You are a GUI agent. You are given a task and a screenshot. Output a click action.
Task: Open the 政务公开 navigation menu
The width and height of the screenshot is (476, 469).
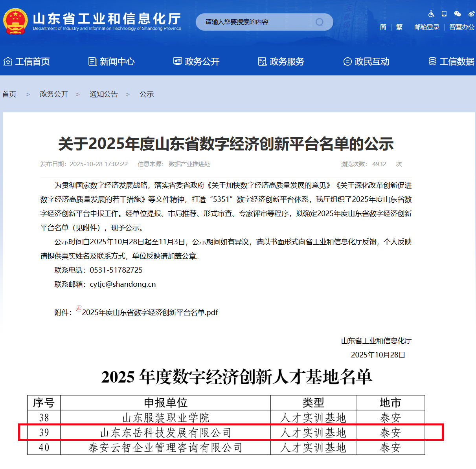pyautogui.click(x=197, y=62)
